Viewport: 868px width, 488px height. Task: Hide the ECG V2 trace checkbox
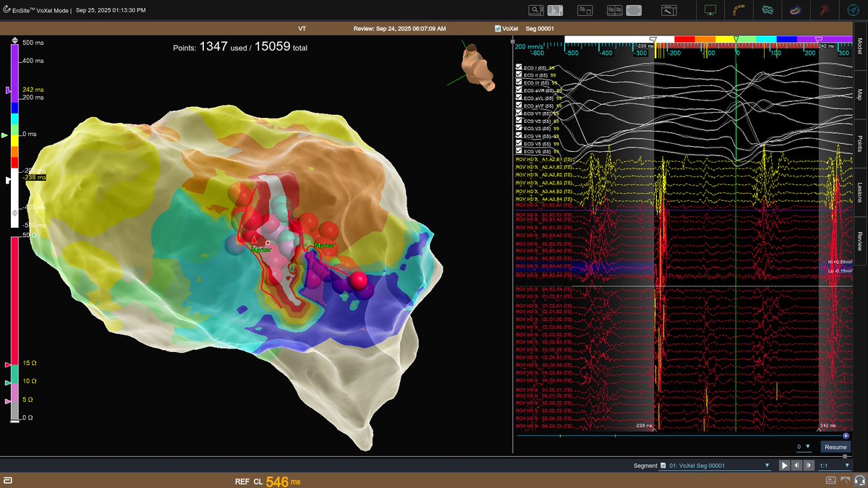click(519, 121)
